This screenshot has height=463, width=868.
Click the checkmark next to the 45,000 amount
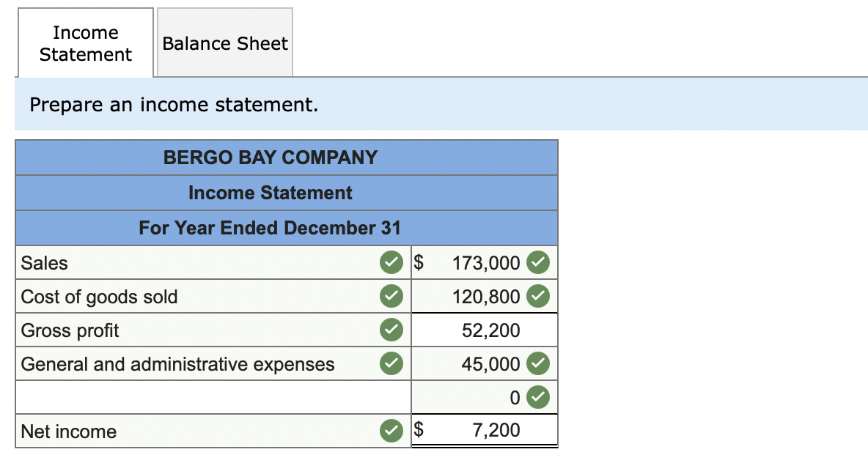[x=539, y=363]
